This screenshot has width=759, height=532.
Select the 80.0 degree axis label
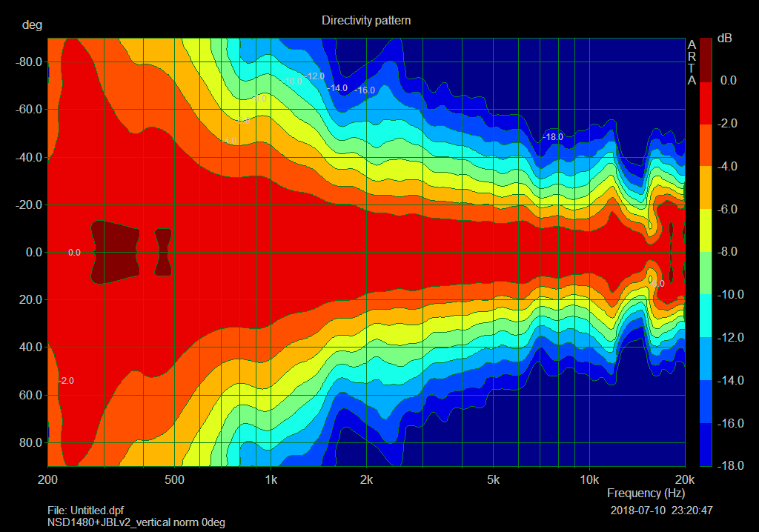[30, 442]
